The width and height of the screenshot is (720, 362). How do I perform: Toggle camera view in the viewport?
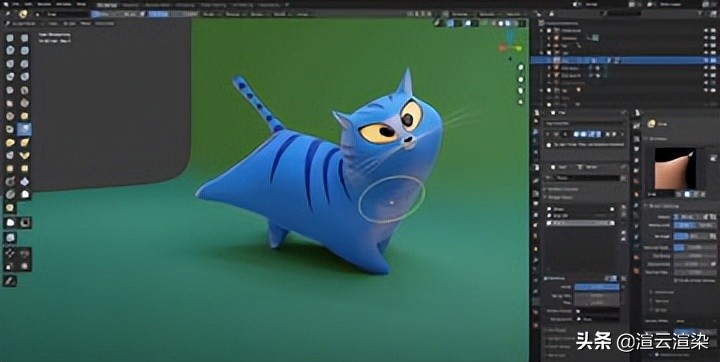(521, 90)
